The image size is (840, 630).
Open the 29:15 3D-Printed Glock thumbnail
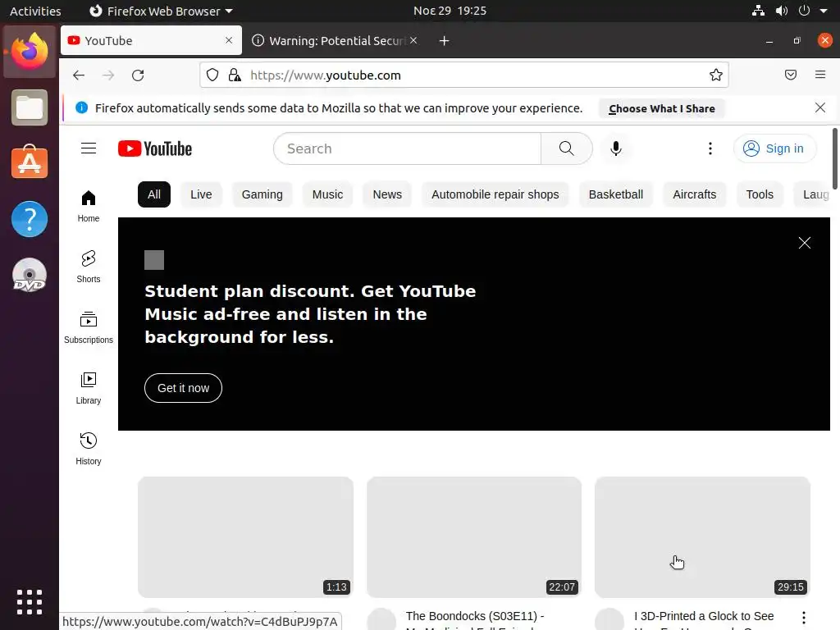click(702, 536)
